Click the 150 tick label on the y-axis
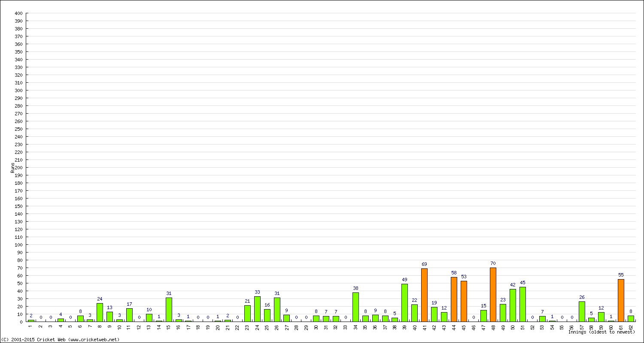644x343 pixels. (x=18, y=206)
